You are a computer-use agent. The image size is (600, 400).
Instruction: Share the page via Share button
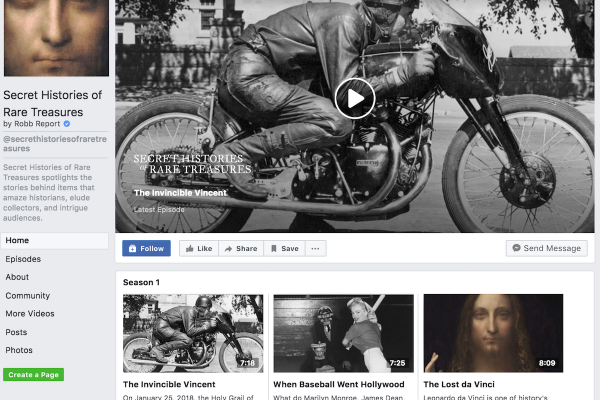coord(241,248)
